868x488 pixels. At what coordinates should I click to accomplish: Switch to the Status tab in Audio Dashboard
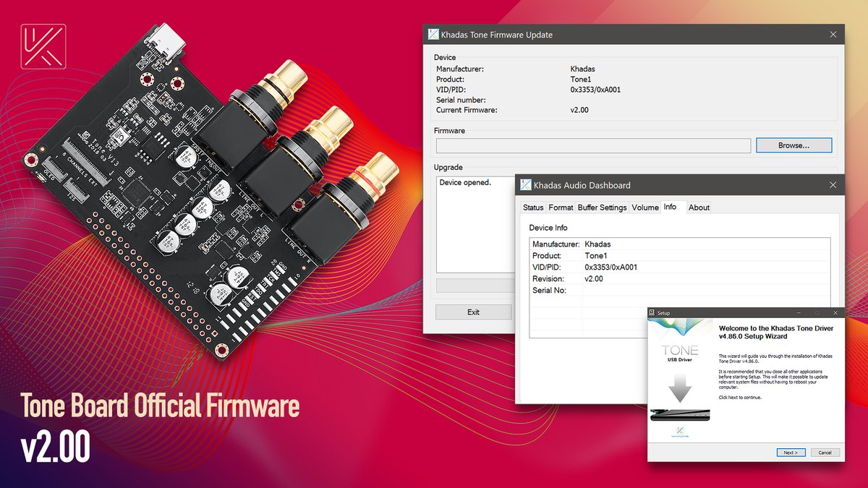(533, 207)
